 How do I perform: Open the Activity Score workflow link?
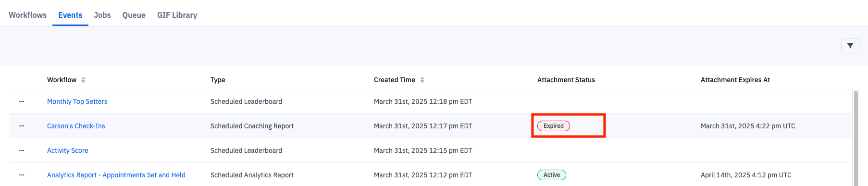[x=68, y=150]
